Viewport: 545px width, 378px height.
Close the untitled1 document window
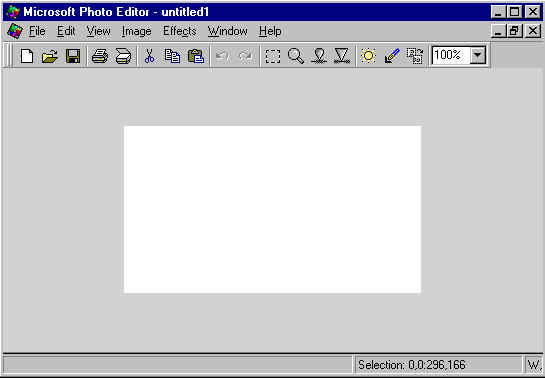pyautogui.click(x=533, y=31)
